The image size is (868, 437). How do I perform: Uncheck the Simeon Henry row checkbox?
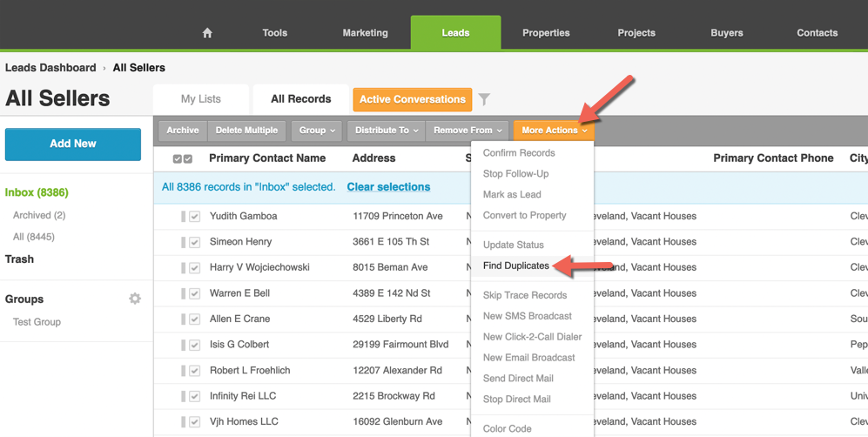[194, 242]
